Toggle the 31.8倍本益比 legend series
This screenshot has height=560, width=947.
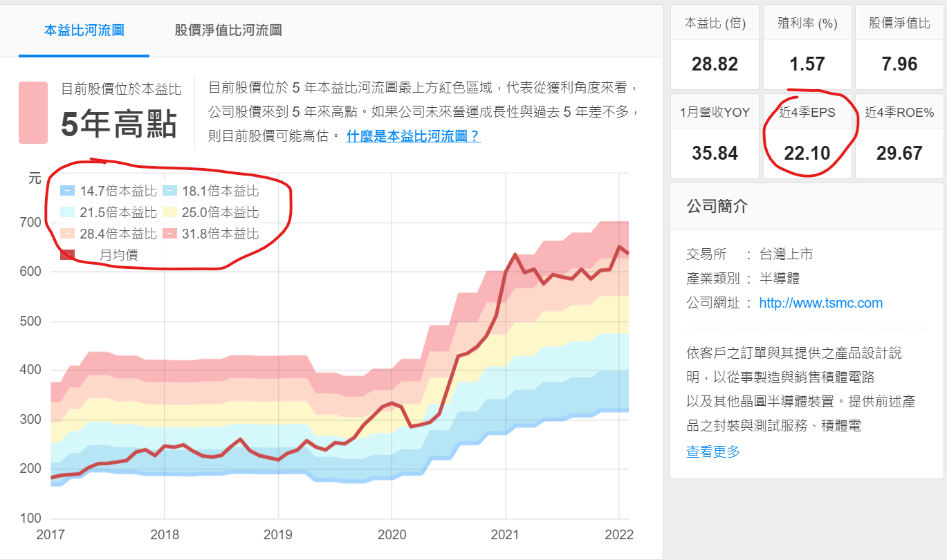click(x=211, y=234)
